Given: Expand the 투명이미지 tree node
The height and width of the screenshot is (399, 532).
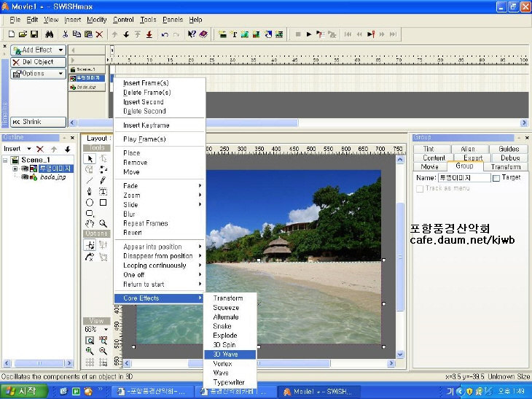Looking at the screenshot, I should pyautogui.click(x=15, y=168).
